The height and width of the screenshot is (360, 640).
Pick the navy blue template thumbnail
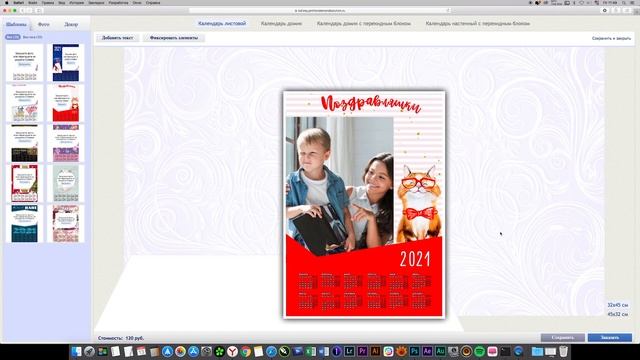pyautogui.click(x=66, y=62)
